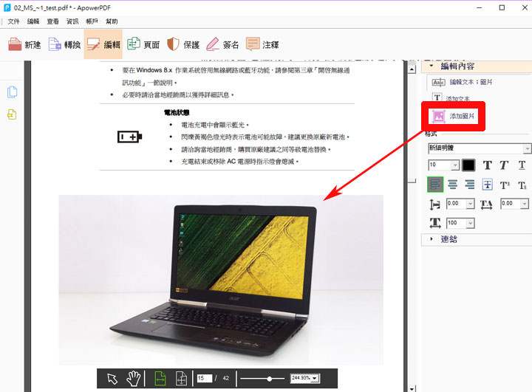
Task: Open the 帳戶 menu
Action: [x=92, y=21]
